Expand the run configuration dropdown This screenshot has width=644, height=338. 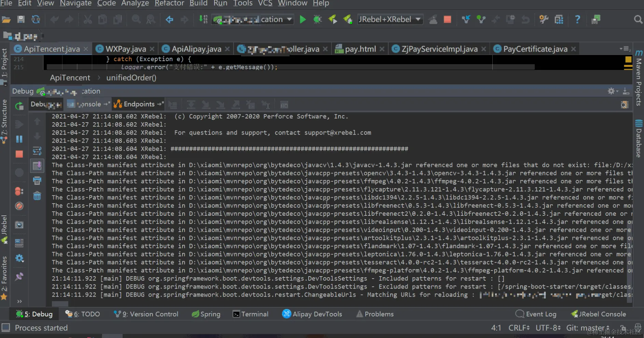(252, 19)
